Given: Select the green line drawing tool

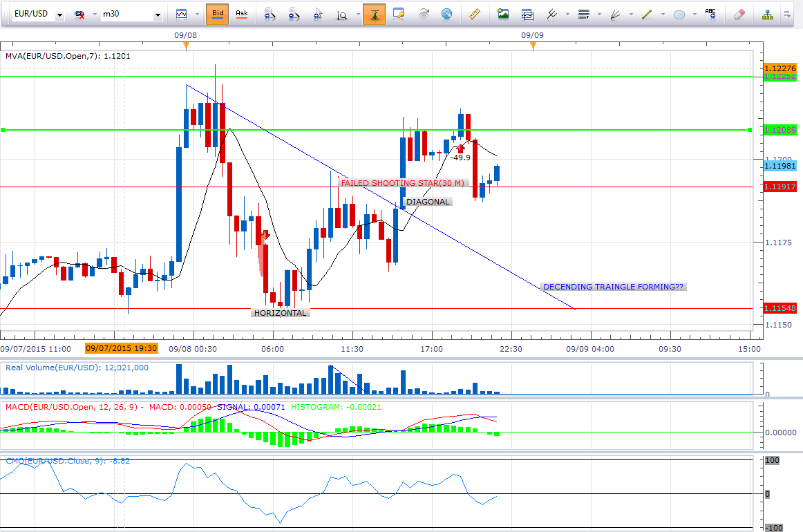Looking at the screenshot, I should point(647,13).
